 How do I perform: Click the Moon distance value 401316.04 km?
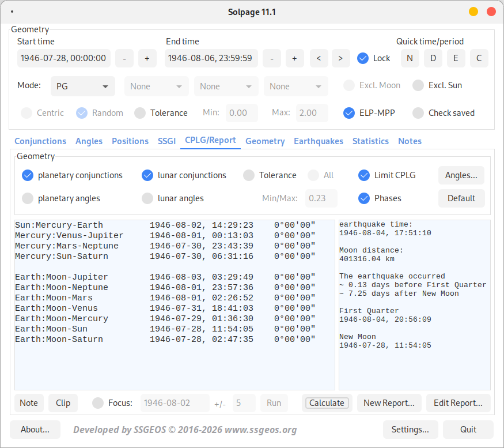[x=367, y=259]
